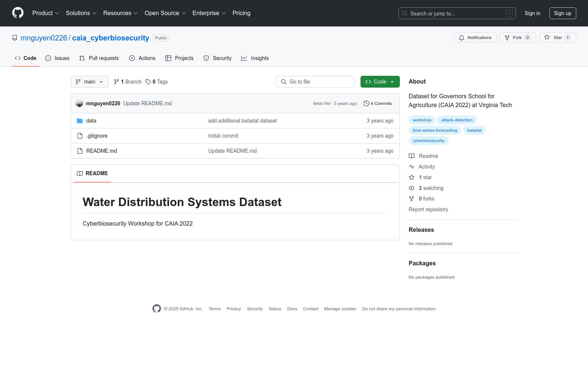The image size is (588, 368).
Task: Open the data folder
Action: tap(91, 121)
